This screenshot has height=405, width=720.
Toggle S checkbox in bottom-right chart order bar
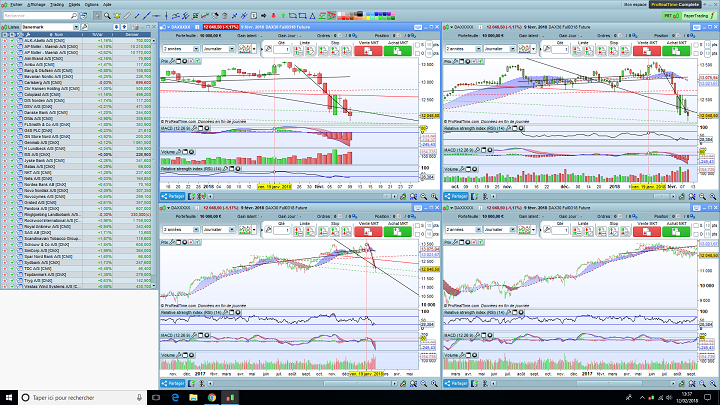[696, 226]
